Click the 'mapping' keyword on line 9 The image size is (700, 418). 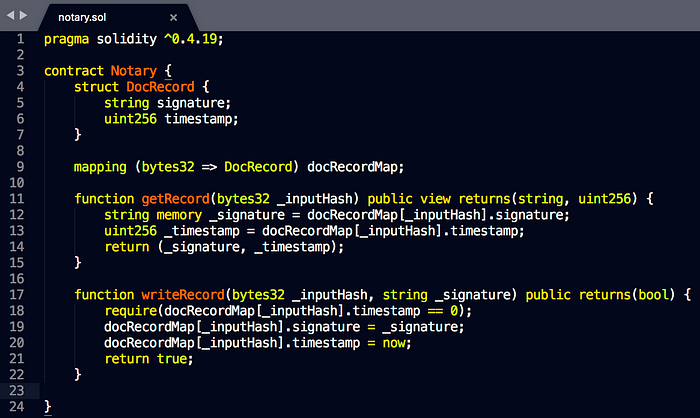100,167
